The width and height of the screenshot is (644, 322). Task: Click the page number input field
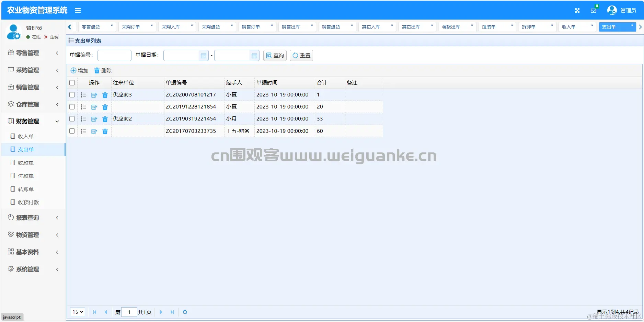[x=129, y=312]
